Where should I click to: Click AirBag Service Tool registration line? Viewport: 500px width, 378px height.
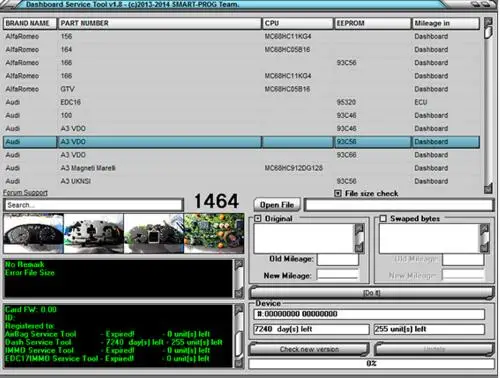[x=107, y=334]
